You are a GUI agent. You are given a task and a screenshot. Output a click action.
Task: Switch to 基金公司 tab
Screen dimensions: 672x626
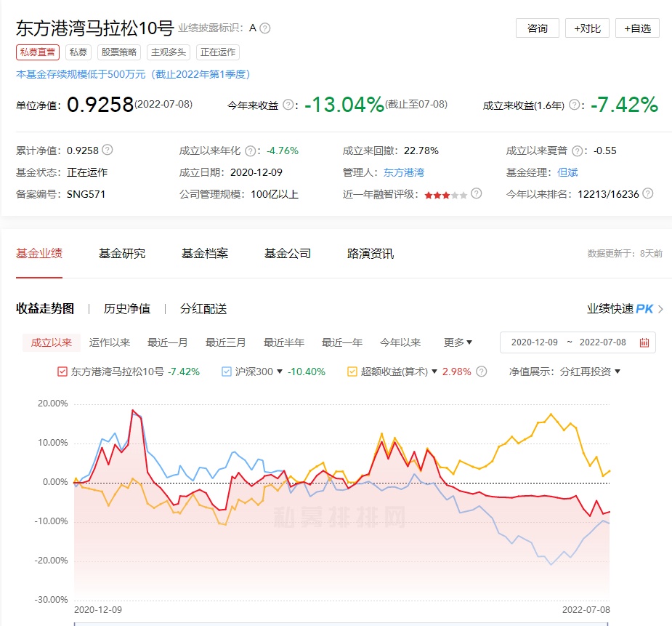pos(287,254)
